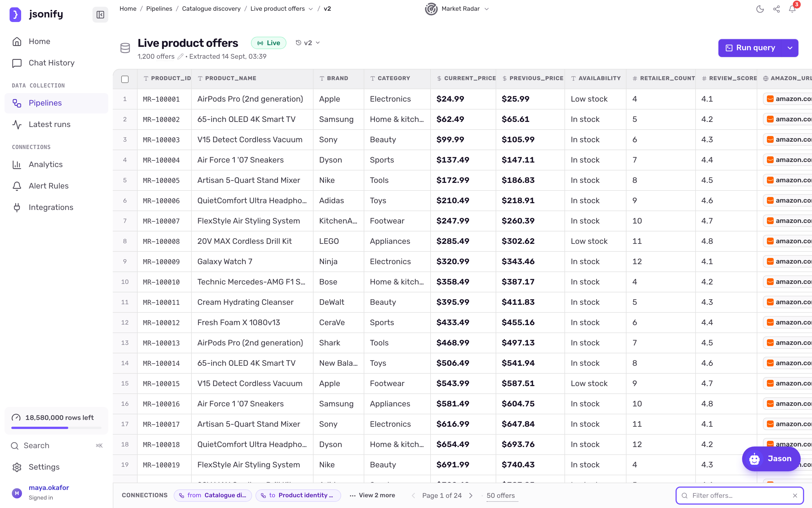Image resolution: width=812 pixels, height=508 pixels.
Task: Click Pipelines breadcrumb link
Action: click(x=159, y=9)
